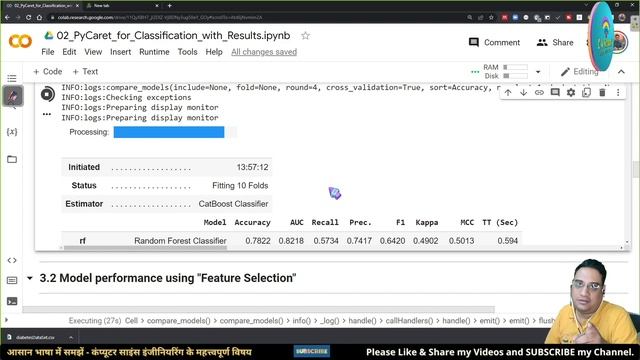Open the cell output options ellipsis

tap(47, 114)
